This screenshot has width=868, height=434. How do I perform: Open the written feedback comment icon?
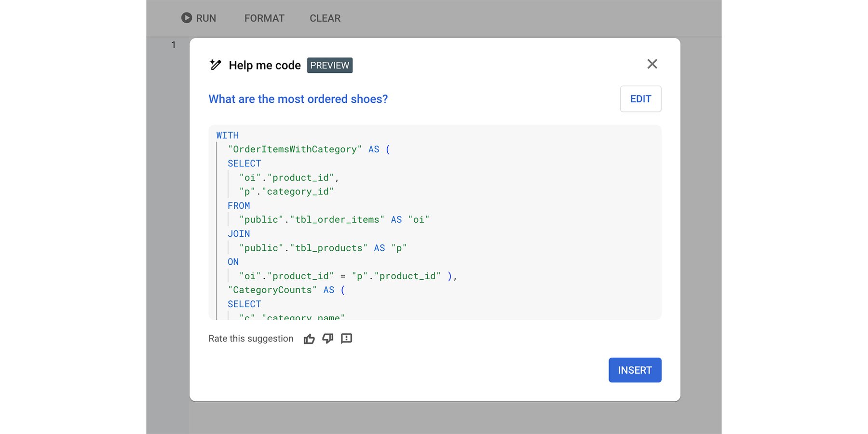[346, 339]
